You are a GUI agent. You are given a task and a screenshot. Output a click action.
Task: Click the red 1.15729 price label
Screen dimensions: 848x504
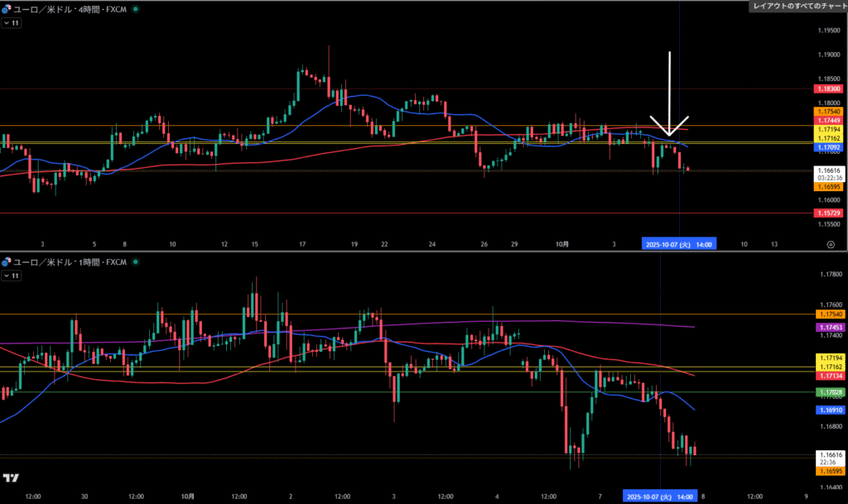pyautogui.click(x=828, y=214)
